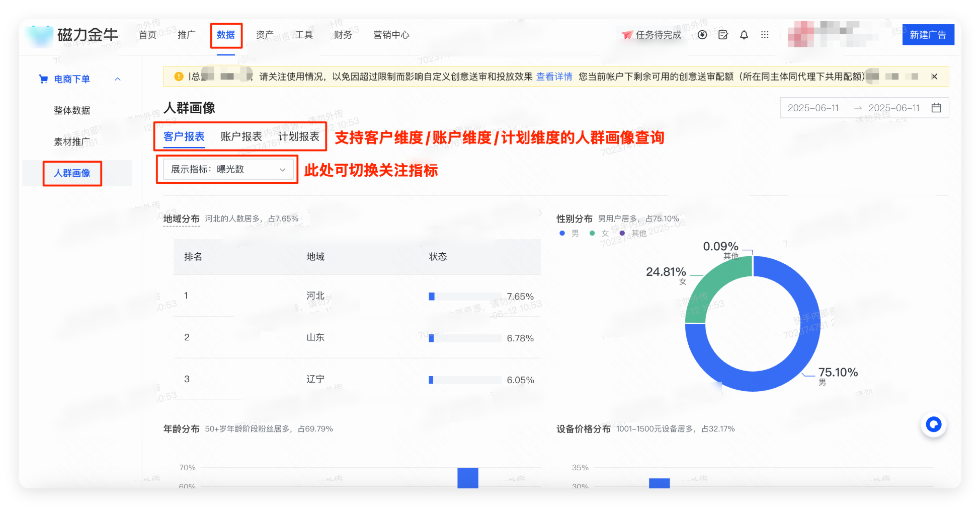Screen dimensions: 980x507
Task: Open the 展示指标 曝光数 dropdown
Action: click(x=226, y=169)
